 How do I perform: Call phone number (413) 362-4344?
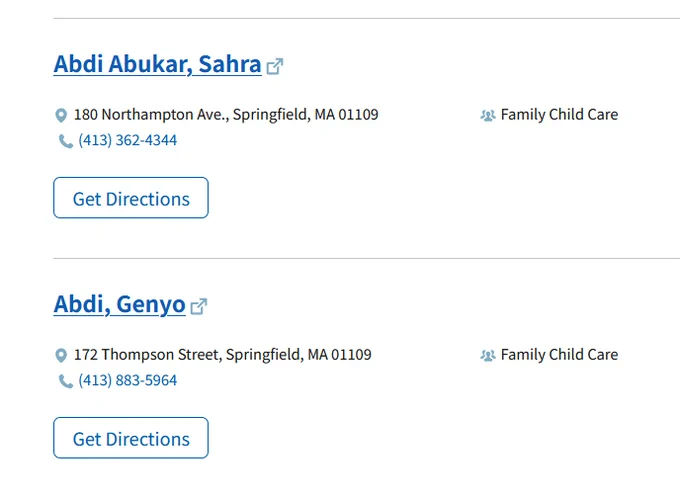[128, 140]
